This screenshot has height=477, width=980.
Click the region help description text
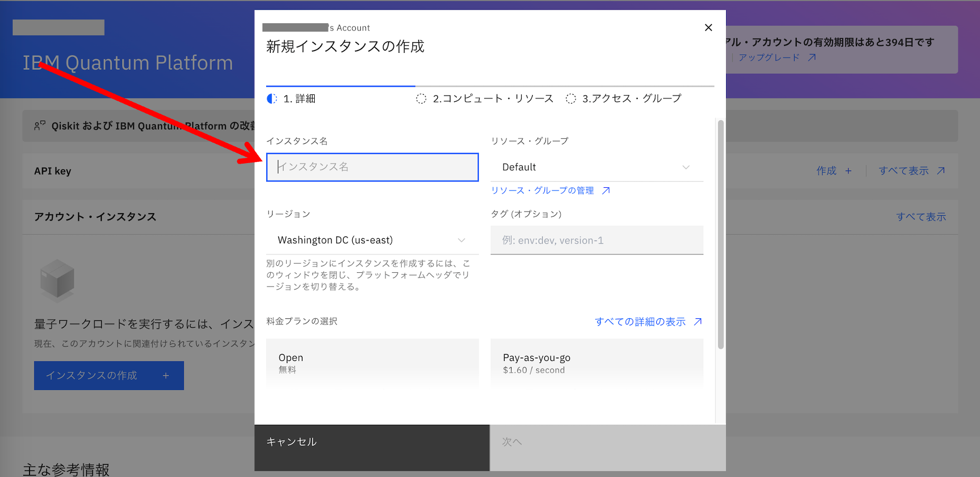click(369, 275)
